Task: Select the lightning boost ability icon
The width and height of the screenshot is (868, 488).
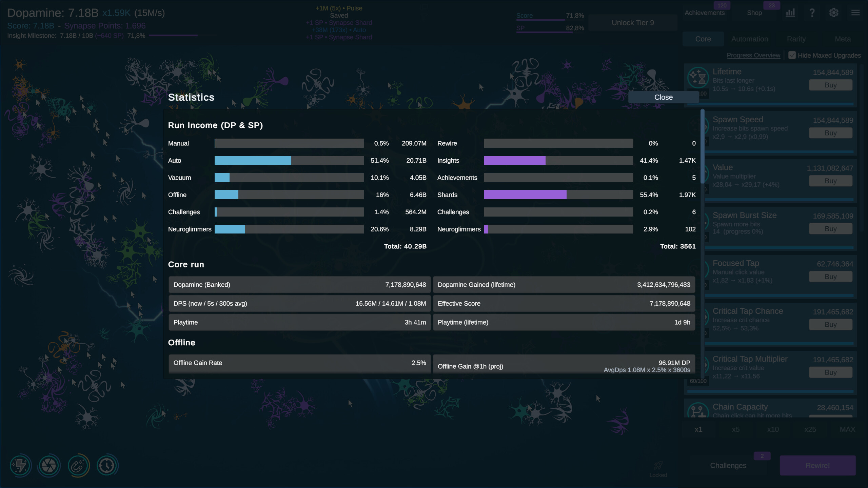Action: [x=20, y=465]
